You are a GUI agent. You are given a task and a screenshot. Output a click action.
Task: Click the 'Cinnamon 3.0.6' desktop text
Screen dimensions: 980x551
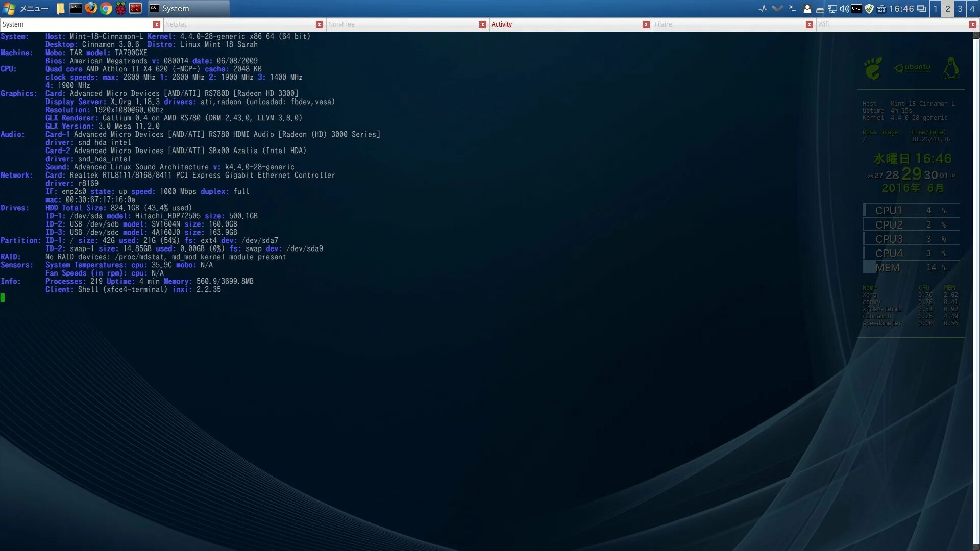coord(110,45)
